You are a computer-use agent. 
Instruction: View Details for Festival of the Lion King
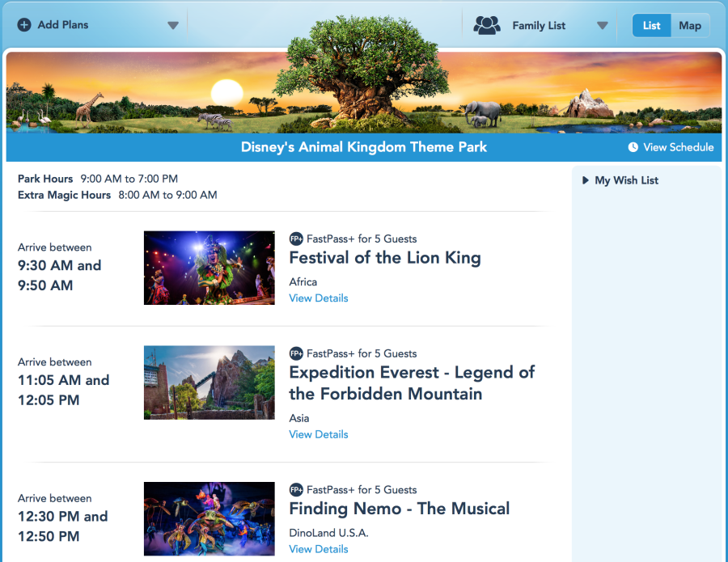click(x=319, y=298)
